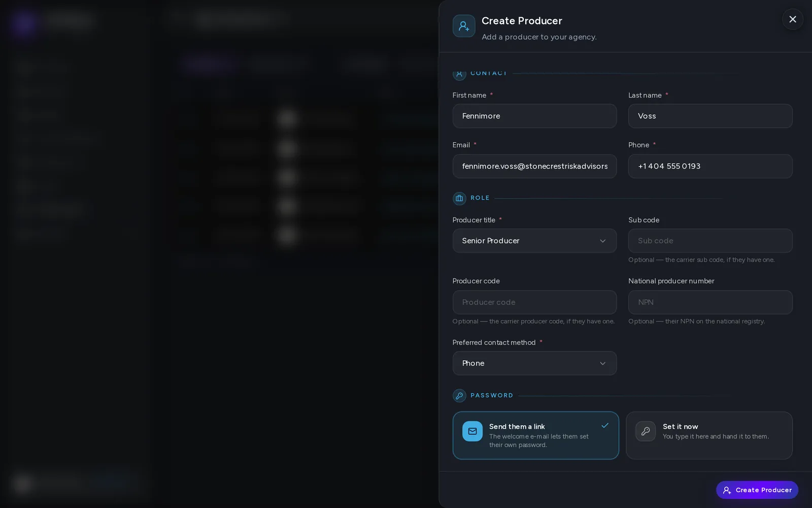Click the Last name field containing Voss
The height and width of the screenshot is (508, 812).
tap(710, 116)
